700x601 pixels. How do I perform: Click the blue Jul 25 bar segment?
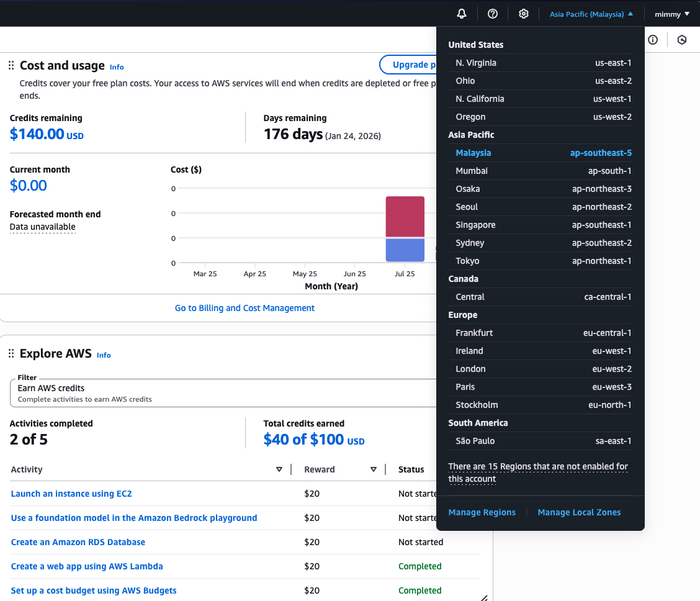[405, 250]
